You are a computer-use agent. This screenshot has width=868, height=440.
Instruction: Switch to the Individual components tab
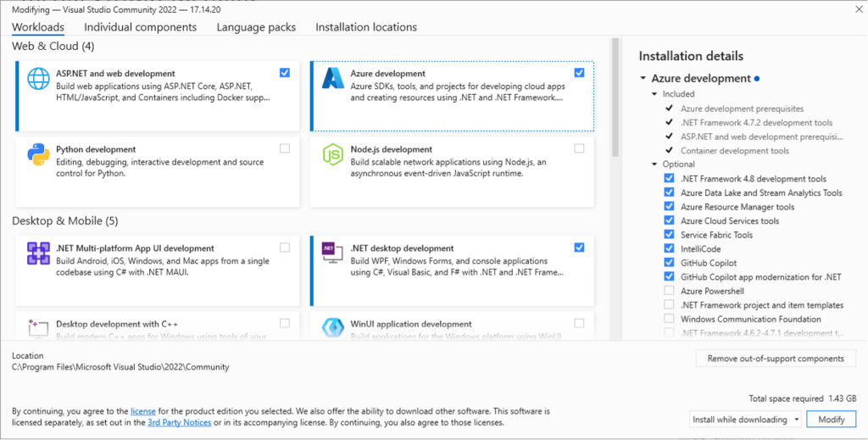click(x=140, y=27)
